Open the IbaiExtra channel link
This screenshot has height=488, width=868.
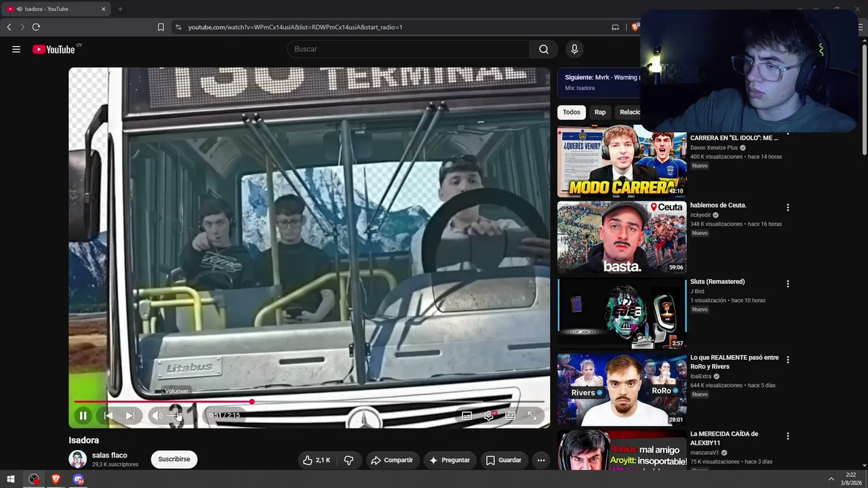[701, 376]
